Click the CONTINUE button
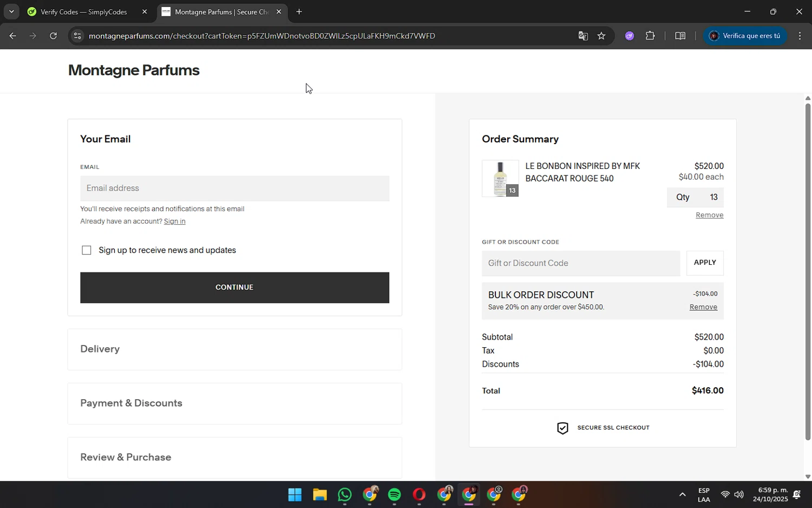Viewport: 812px width, 508px height. click(x=234, y=287)
